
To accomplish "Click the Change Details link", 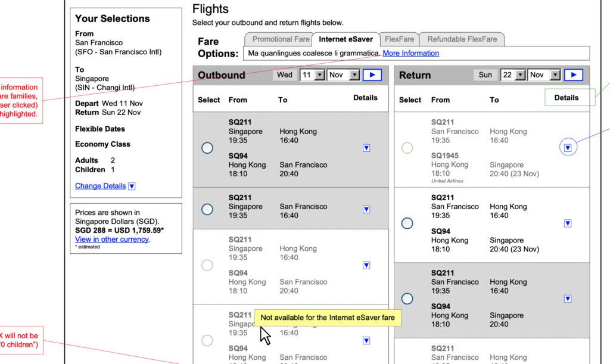I will tap(100, 186).
